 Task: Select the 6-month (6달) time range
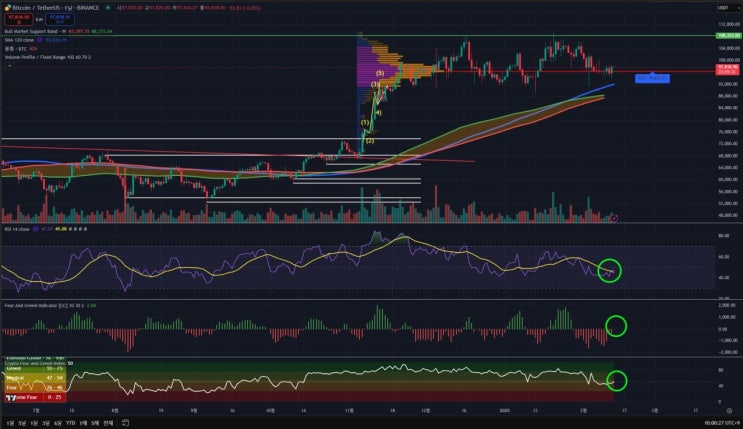[58, 423]
